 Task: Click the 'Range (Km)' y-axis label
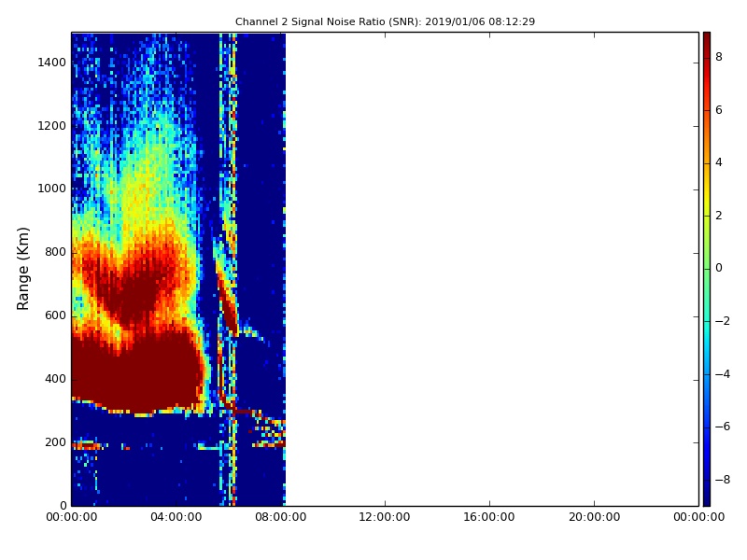tap(22, 269)
